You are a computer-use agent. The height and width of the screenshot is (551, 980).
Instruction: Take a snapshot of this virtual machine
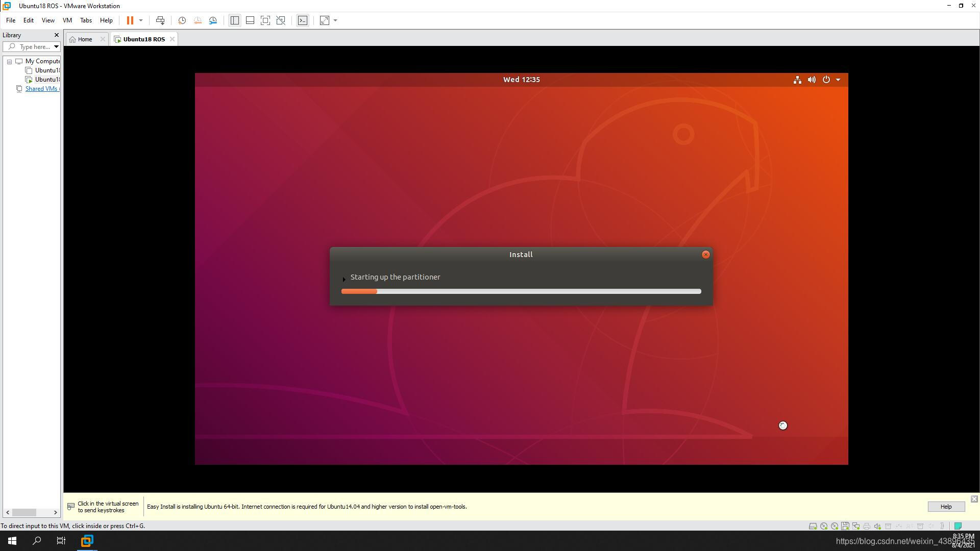182,20
